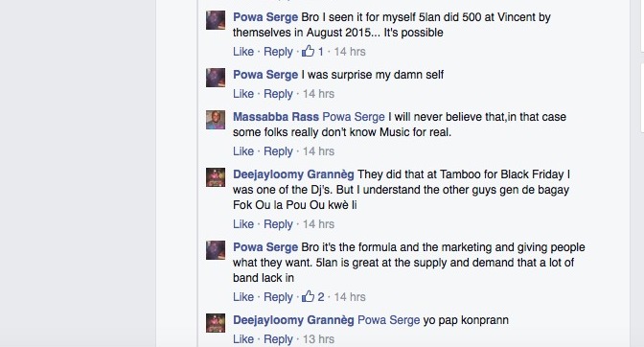644x347 pixels.
Task: Like the 'I was surprise my damn self' comment
Action: (243, 94)
